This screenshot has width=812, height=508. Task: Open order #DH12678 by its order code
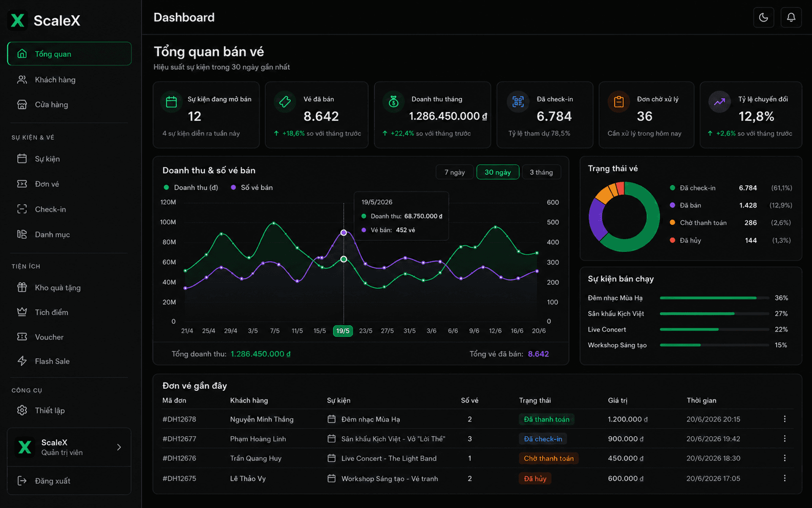pyautogui.click(x=179, y=419)
